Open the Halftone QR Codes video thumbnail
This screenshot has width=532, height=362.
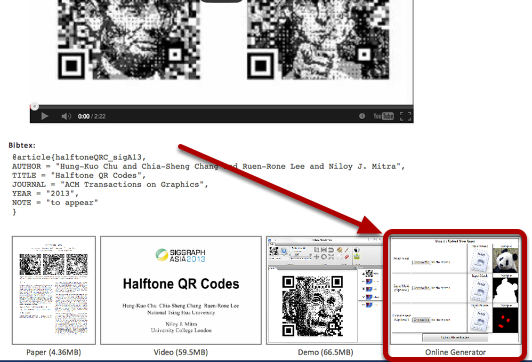[x=181, y=290]
